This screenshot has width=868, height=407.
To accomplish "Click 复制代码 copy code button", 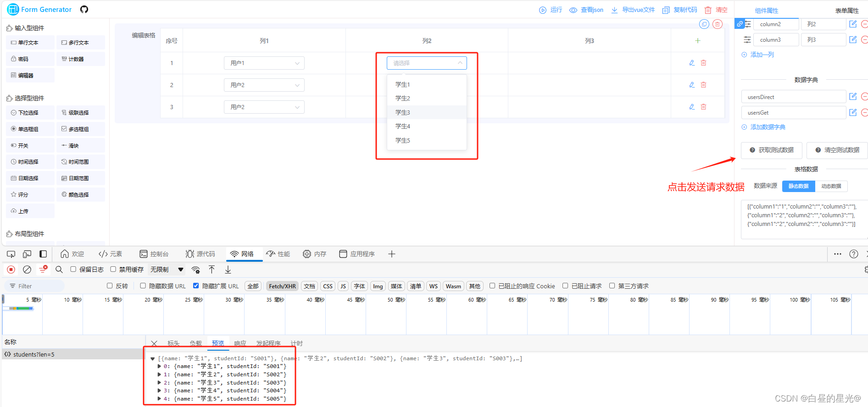I will click(680, 10).
